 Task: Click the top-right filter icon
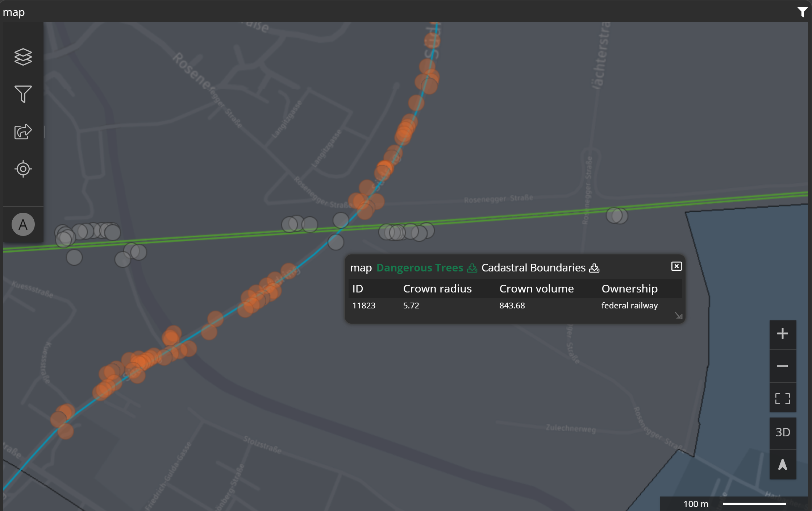click(x=802, y=12)
